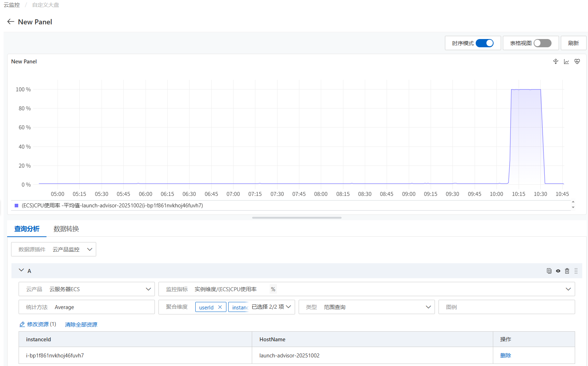Viewport: 588px width, 366px height.
Task: Click legend text (ECS)CPU使用率 -平均值
Action: pos(112,206)
